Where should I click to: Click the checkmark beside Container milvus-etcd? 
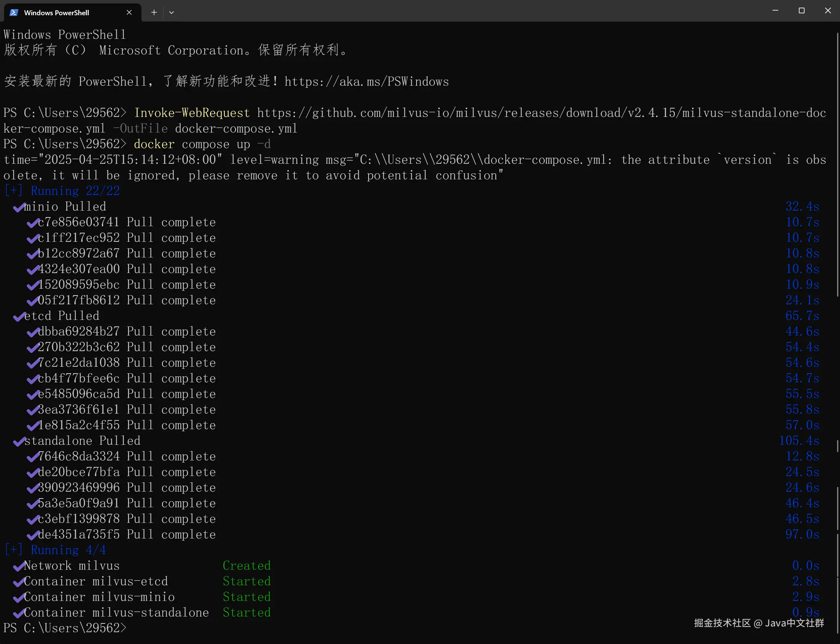click(x=18, y=582)
